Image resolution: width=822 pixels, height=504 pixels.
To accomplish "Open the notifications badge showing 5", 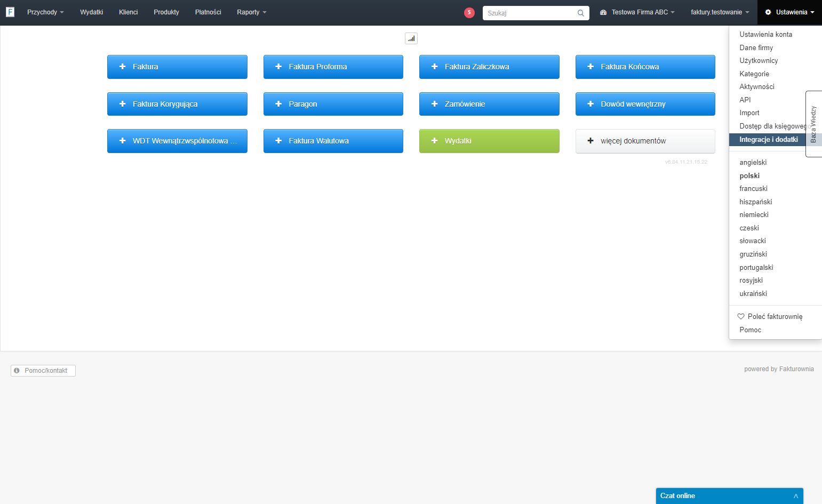I will tap(469, 12).
